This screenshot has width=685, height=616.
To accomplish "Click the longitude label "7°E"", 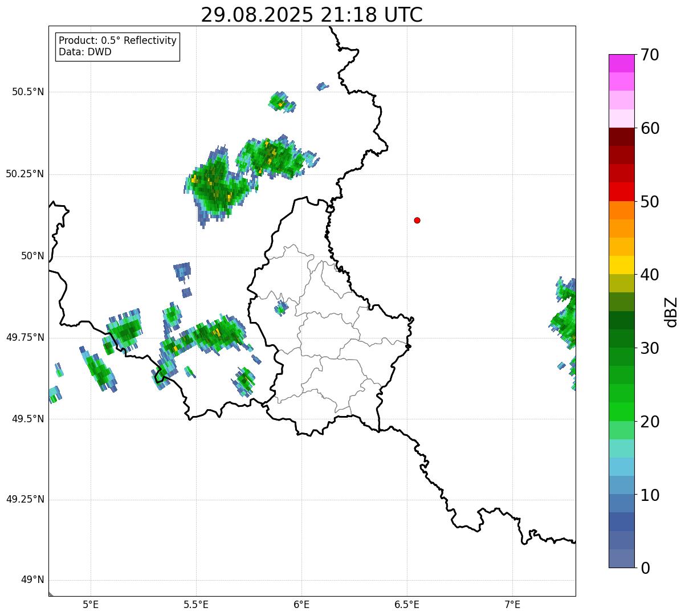I will coord(512,604).
